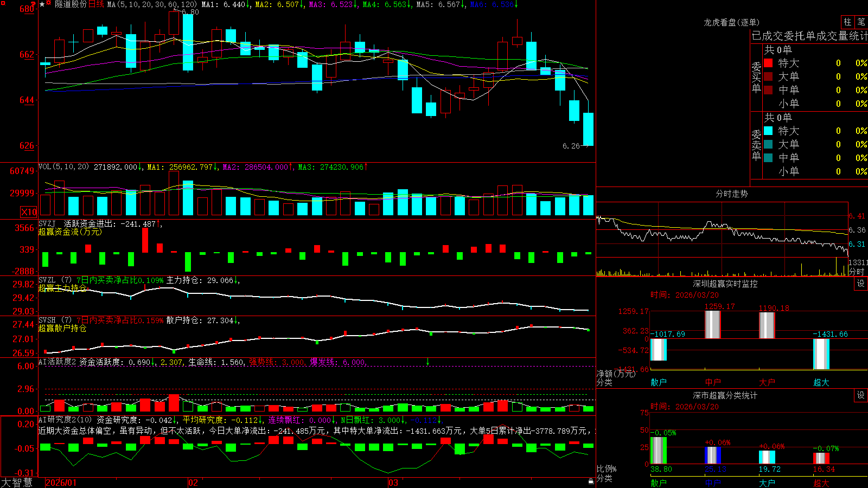Click 时间: 2026/03/20 in 实时监控 panel
Viewport: 868px width, 488px height.
click(x=685, y=295)
